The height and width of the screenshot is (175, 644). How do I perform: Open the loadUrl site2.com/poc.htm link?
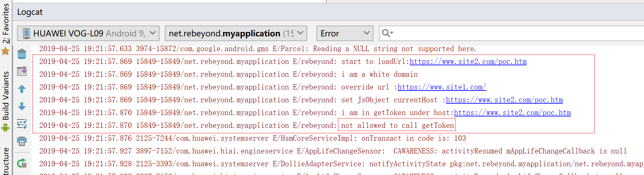point(468,62)
